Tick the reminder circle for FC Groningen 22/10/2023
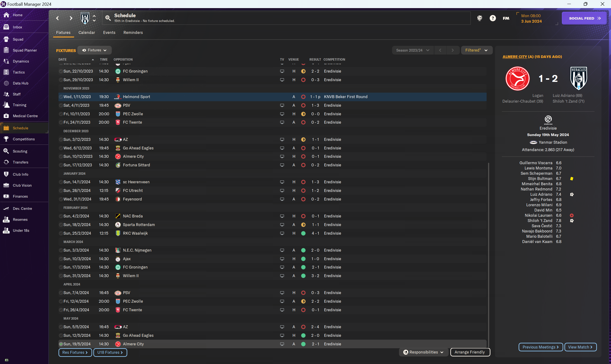The width and height of the screenshot is (611, 364). click(61, 71)
